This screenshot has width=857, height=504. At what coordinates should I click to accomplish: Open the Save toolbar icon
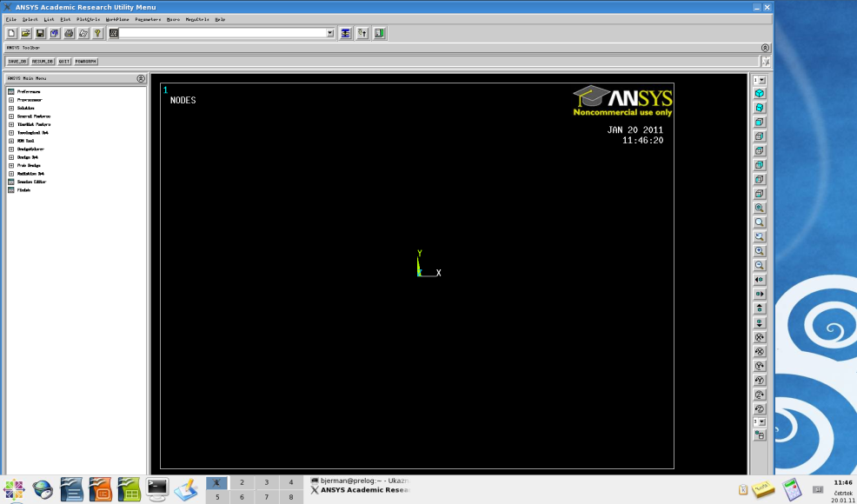[x=40, y=32]
